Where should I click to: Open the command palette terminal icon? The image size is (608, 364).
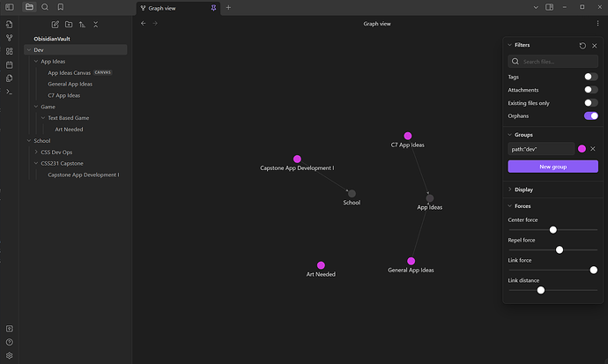tap(9, 91)
